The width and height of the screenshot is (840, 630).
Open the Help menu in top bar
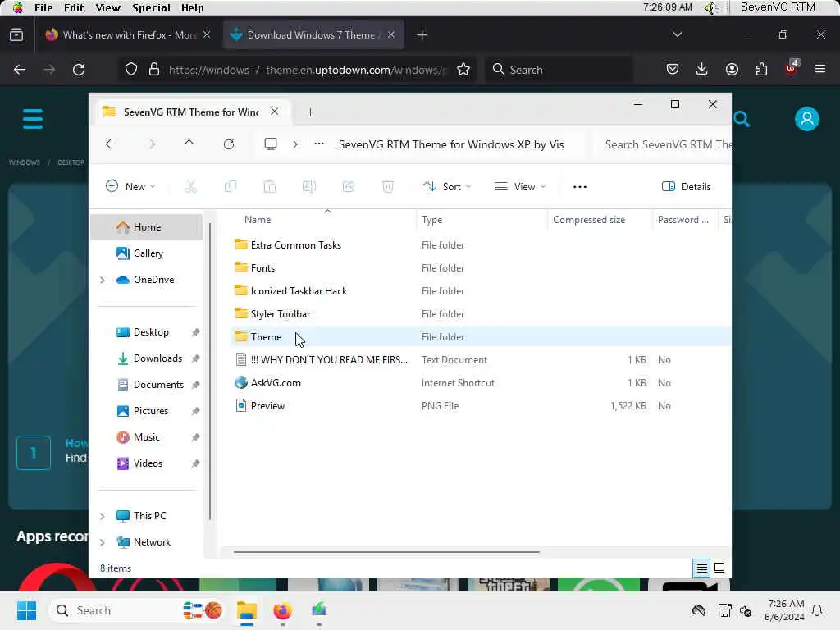(192, 7)
